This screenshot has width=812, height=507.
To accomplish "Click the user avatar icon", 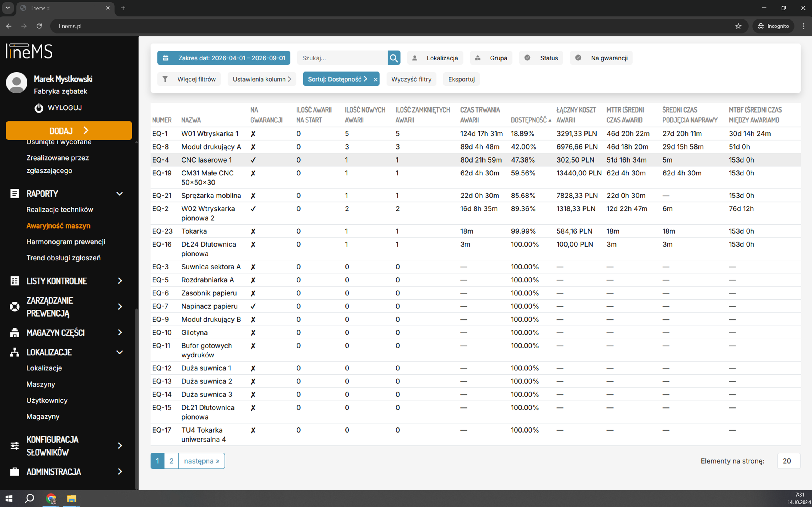I will [16, 82].
